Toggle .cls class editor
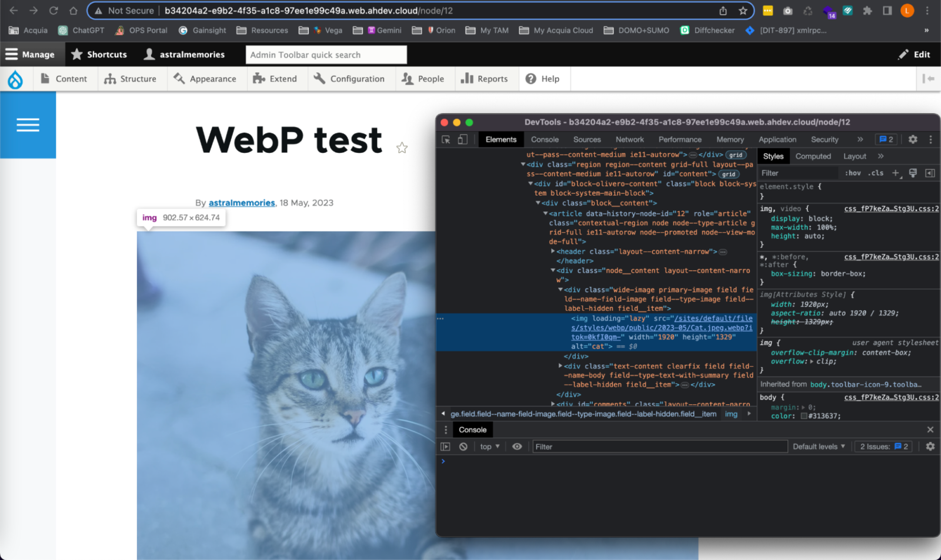The image size is (941, 560). tap(876, 173)
